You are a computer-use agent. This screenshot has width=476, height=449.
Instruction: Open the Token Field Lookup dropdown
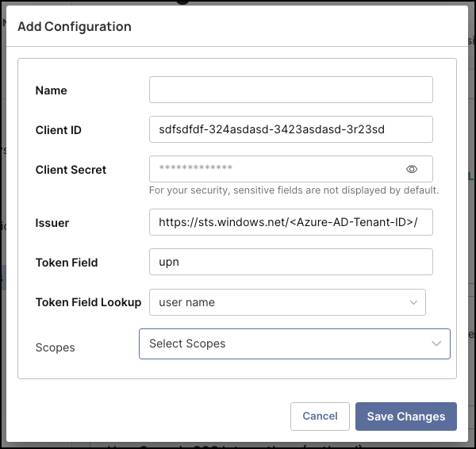[x=282, y=302]
